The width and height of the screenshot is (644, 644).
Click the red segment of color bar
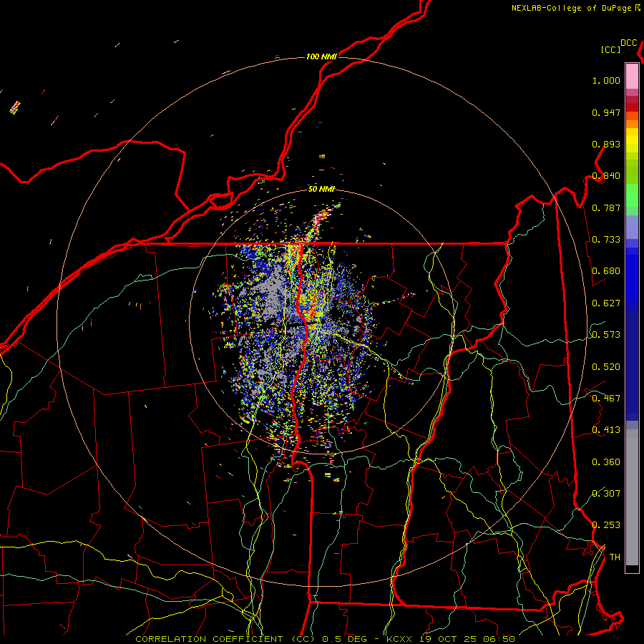pos(632,107)
